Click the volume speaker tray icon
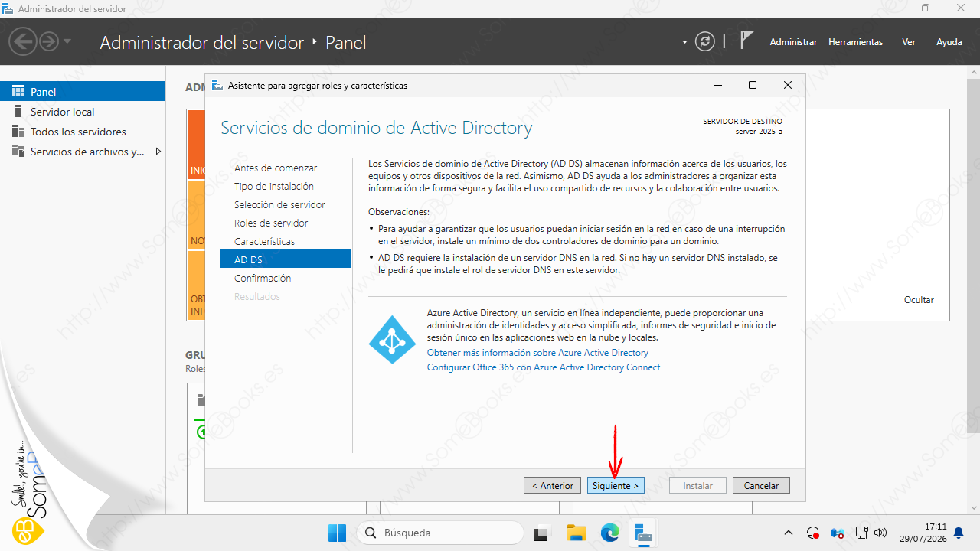Screen dimensions: 980x551 pyautogui.click(x=880, y=533)
